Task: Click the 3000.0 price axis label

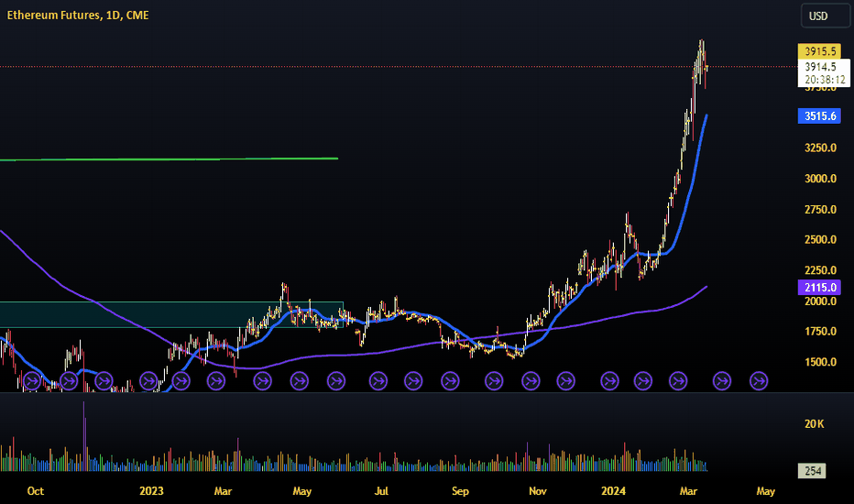Action: coord(820,179)
